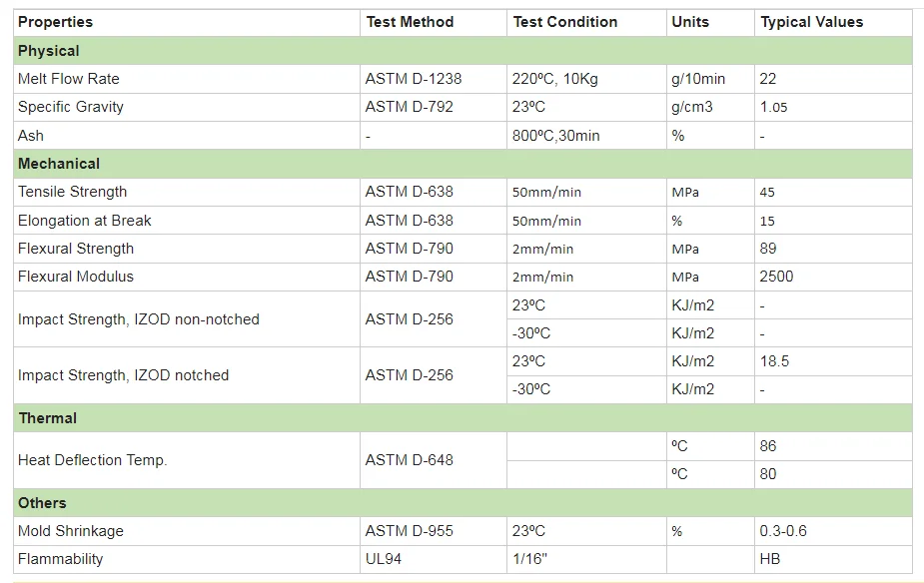Click the Elongation at Break cell
924x583 pixels.
tap(84, 221)
